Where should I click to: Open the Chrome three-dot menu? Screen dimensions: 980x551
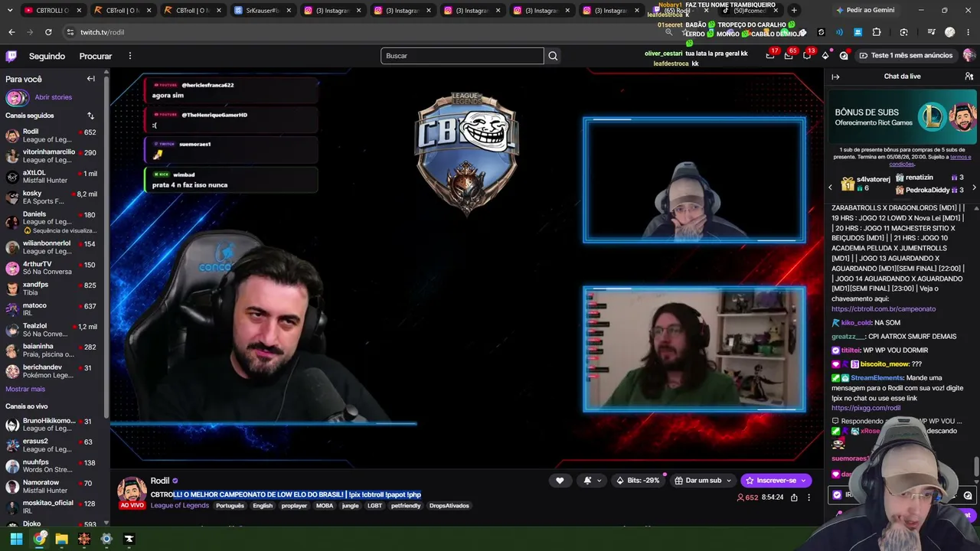(x=969, y=32)
